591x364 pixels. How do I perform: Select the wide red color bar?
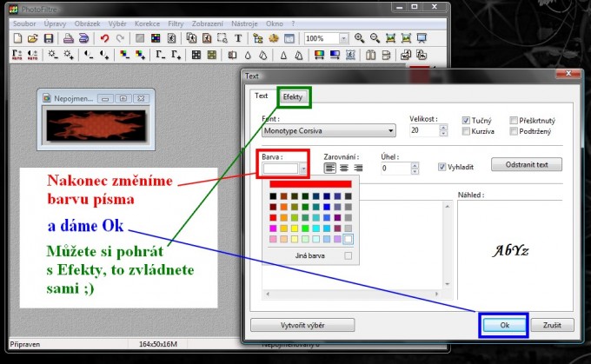310,184
